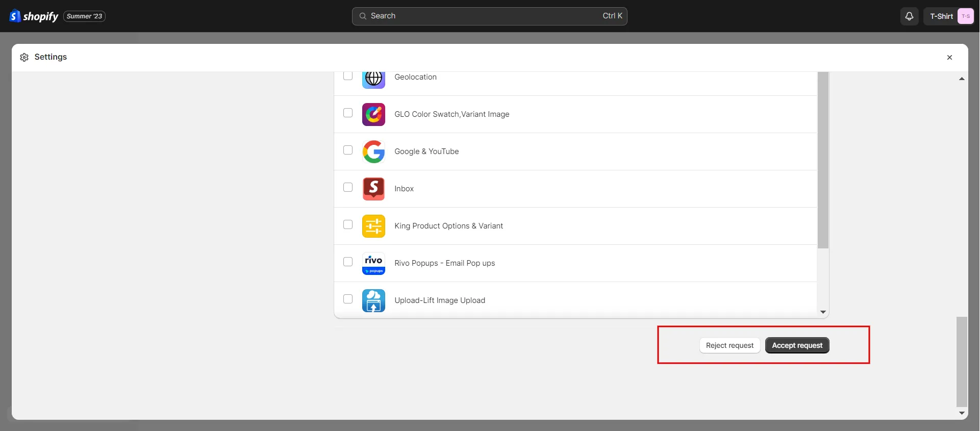Enable the Google & YouTube checkbox

[348, 150]
